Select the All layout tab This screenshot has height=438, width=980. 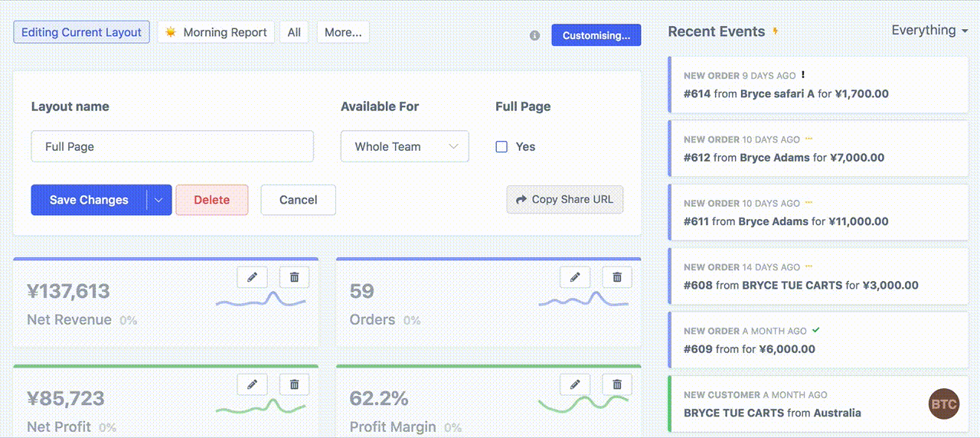[294, 32]
